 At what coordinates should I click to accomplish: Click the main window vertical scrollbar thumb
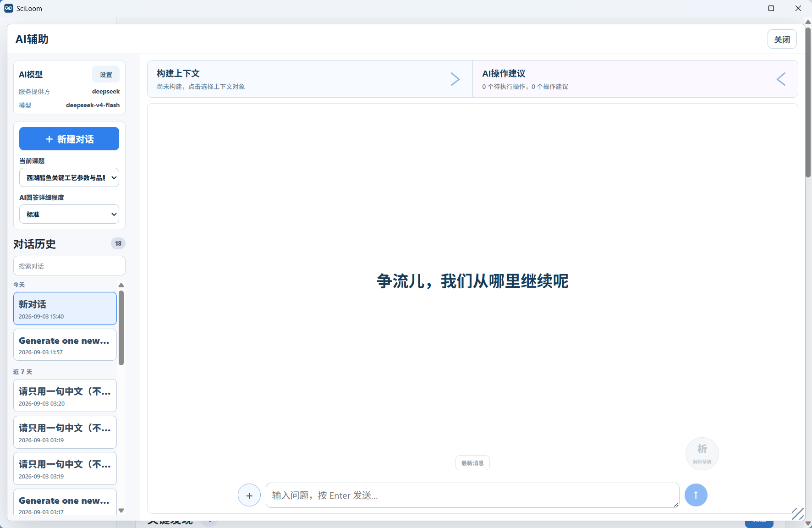tap(808, 102)
